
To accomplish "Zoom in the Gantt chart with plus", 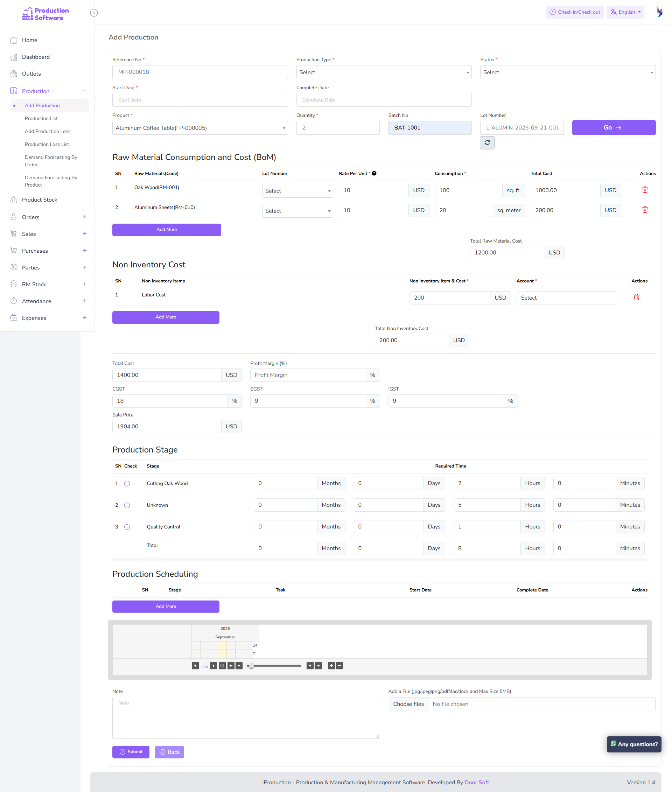I will 331,666.
